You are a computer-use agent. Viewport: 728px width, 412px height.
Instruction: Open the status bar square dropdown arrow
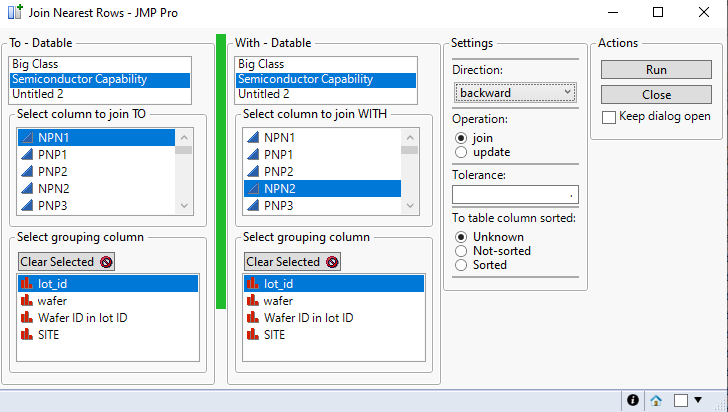698,400
